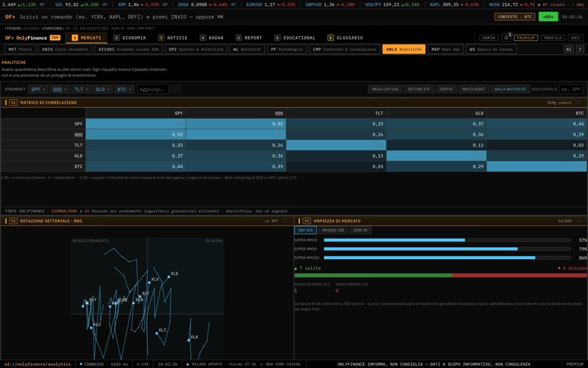Screen dimensions: 588x368
Task: Open the REPORT main tab
Action: [249, 38]
